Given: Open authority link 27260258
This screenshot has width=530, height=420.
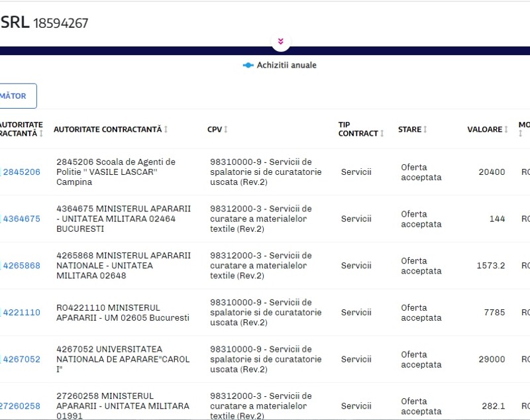Looking at the screenshot, I should (x=20, y=406).
